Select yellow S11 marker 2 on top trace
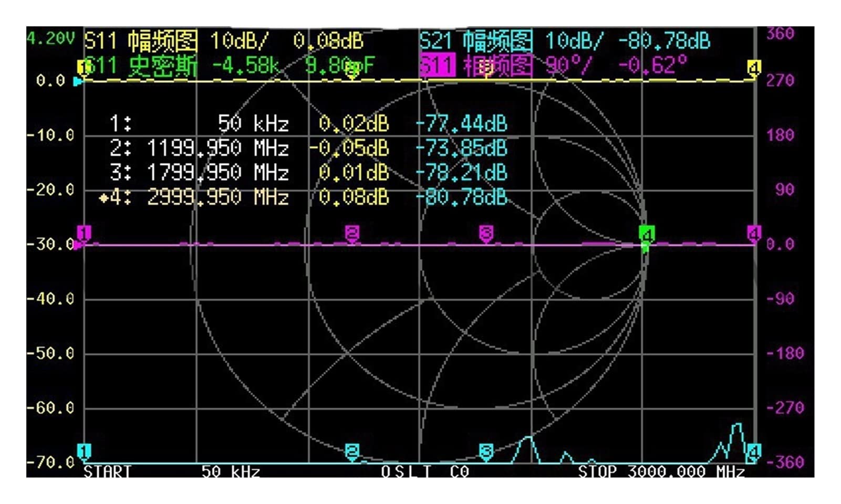 coord(352,70)
